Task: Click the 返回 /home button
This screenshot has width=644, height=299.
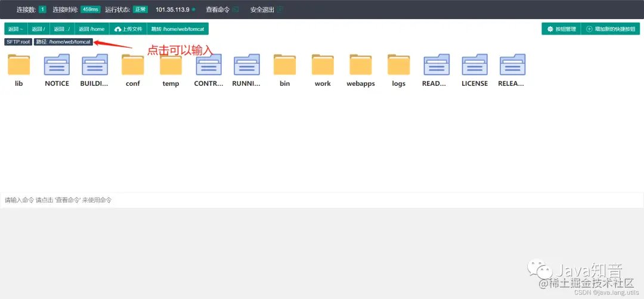Action: pyautogui.click(x=92, y=29)
